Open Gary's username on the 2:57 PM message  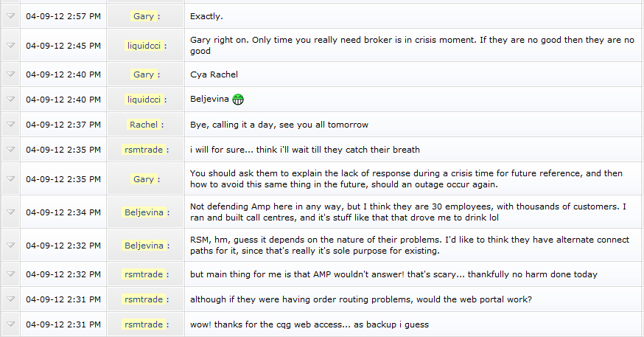pyautogui.click(x=144, y=16)
